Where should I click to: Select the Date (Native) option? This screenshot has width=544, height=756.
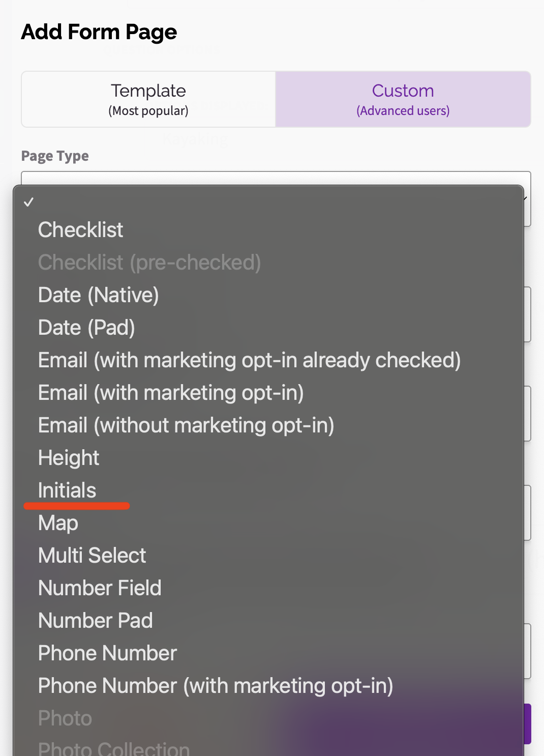99,295
